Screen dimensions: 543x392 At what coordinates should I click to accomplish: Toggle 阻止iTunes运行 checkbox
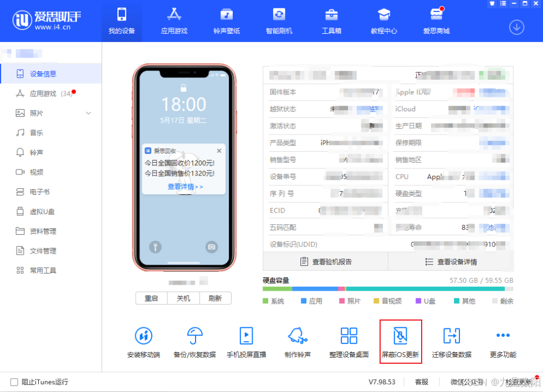point(14,382)
